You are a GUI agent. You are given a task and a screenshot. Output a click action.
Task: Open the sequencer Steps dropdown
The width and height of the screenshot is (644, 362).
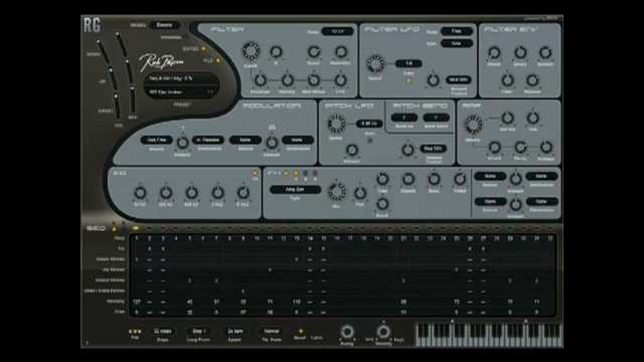point(163,331)
